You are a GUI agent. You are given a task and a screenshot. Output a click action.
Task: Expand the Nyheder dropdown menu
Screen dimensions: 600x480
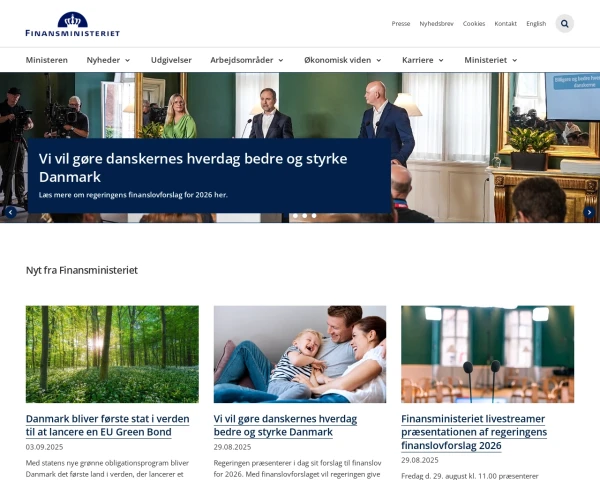pos(109,60)
